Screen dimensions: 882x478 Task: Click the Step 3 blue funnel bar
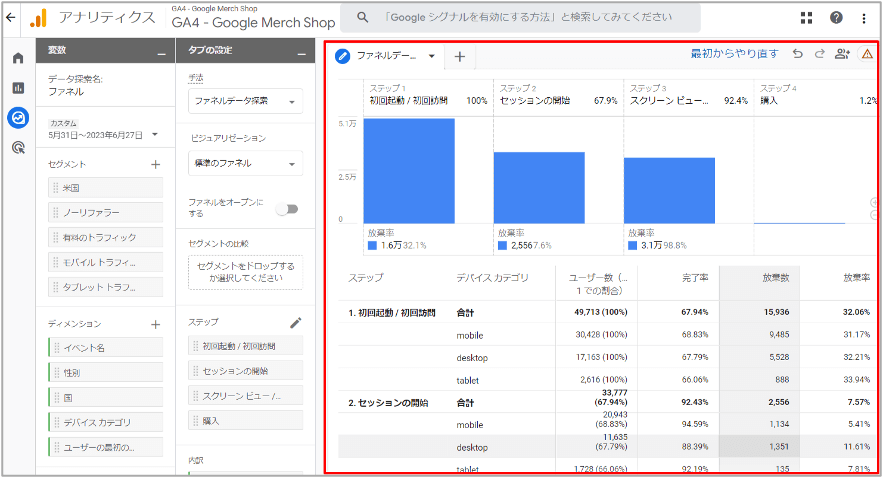[x=669, y=191]
